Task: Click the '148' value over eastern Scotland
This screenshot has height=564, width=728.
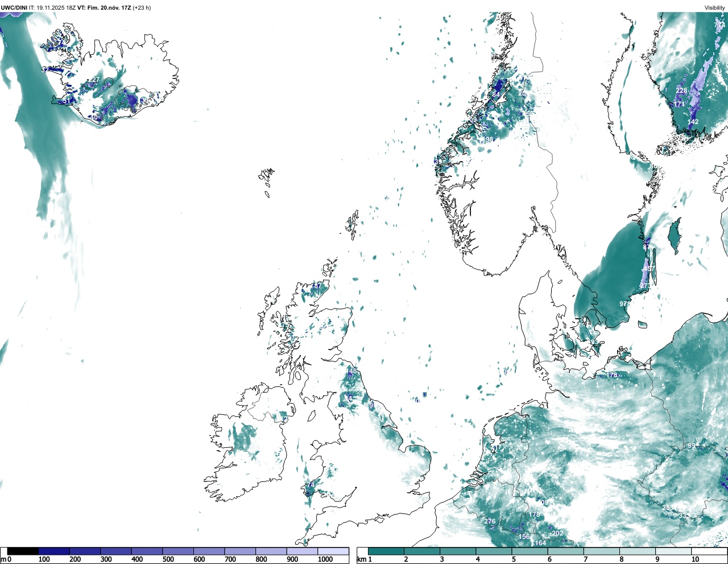Action: (x=351, y=371)
